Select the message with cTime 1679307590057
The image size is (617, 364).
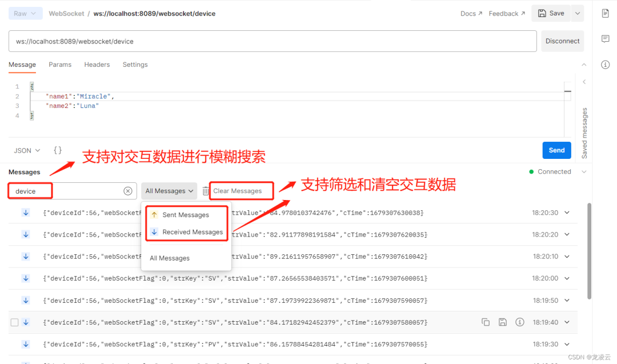(x=293, y=300)
